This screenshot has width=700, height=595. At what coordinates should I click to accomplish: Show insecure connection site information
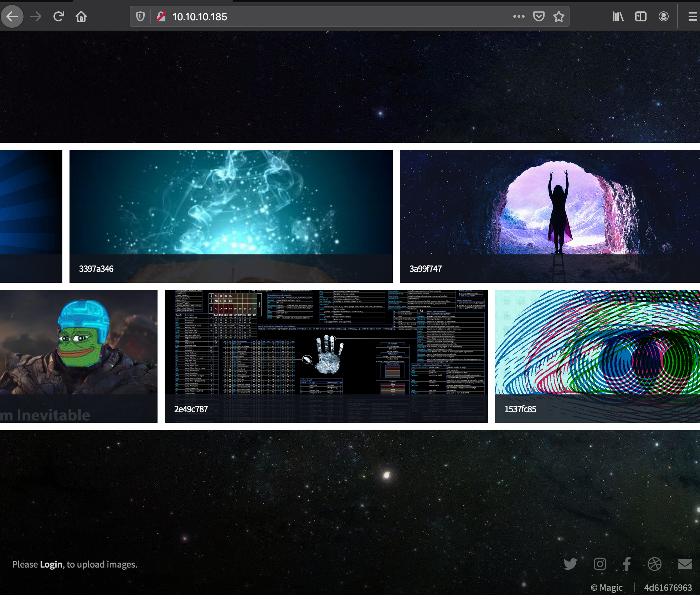pyautogui.click(x=161, y=16)
